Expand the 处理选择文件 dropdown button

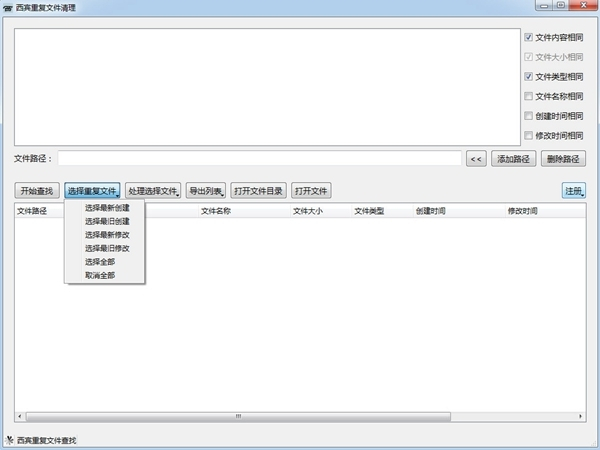tap(153, 191)
